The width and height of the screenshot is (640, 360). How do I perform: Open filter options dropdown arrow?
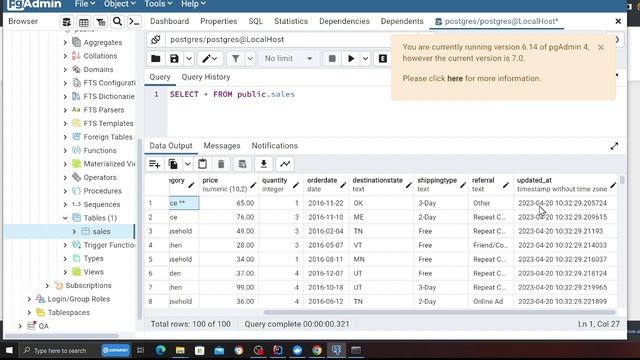(x=250, y=58)
